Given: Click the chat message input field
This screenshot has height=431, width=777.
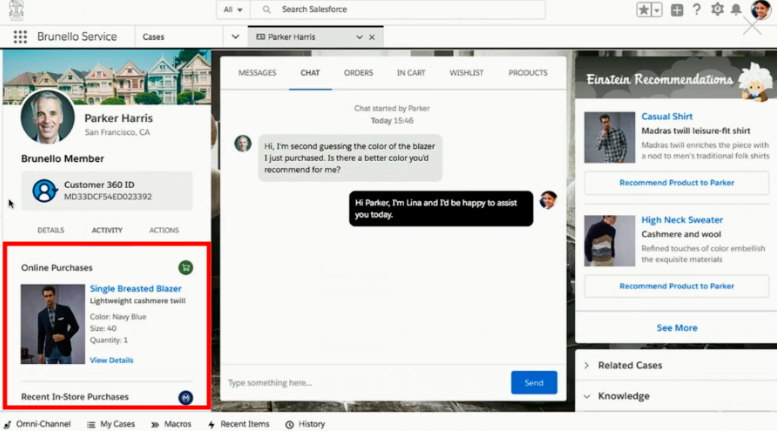Looking at the screenshot, I should click(x=365, y=383).
